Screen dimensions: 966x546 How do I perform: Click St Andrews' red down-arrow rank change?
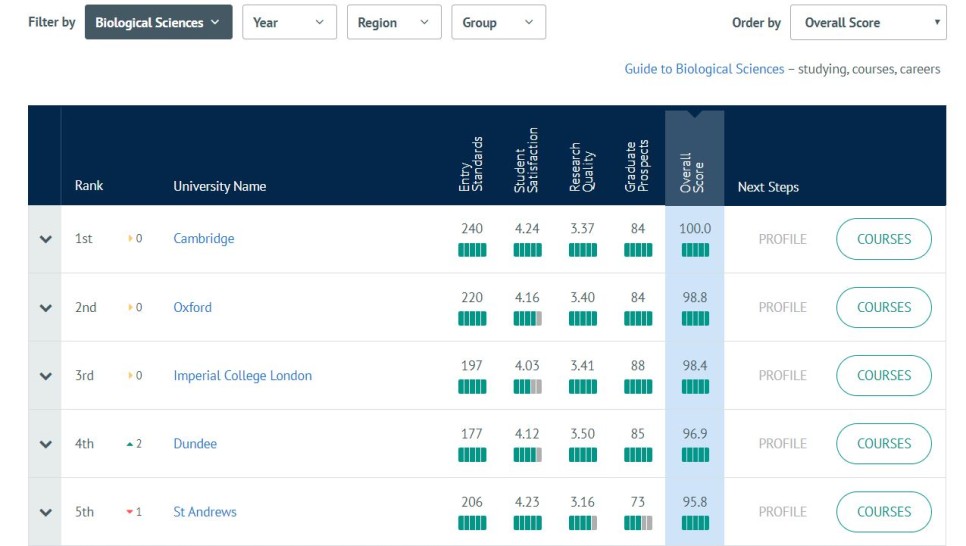point(130,512)
